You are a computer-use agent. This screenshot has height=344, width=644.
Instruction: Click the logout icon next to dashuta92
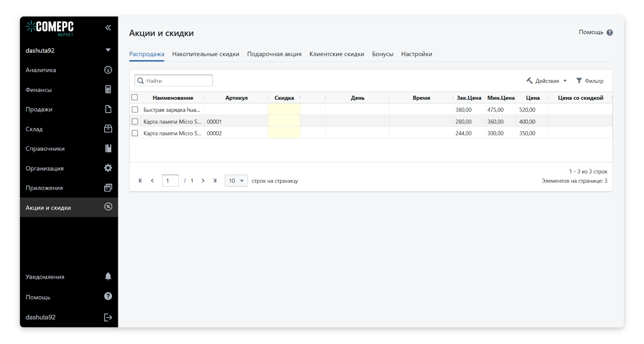[x=108, y=317]
